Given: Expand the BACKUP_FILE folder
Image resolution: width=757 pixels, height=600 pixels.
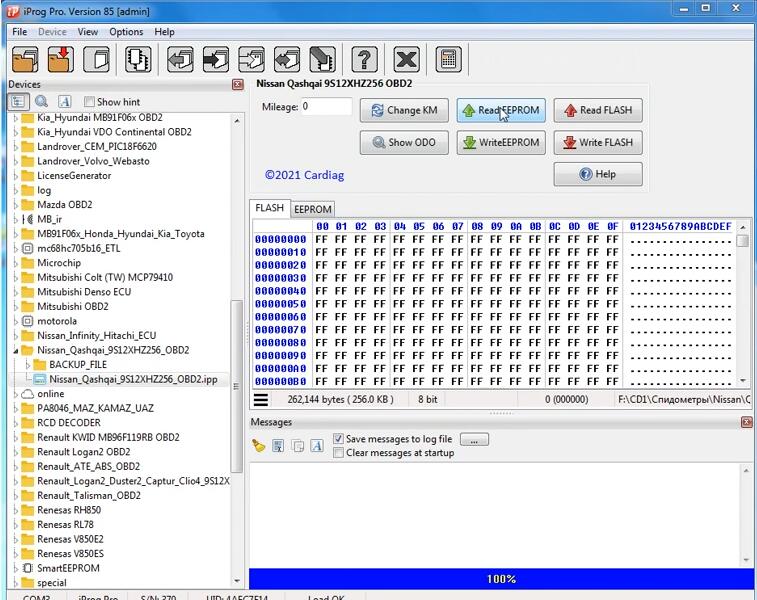Looking at the screenshot, I should 28,365.
